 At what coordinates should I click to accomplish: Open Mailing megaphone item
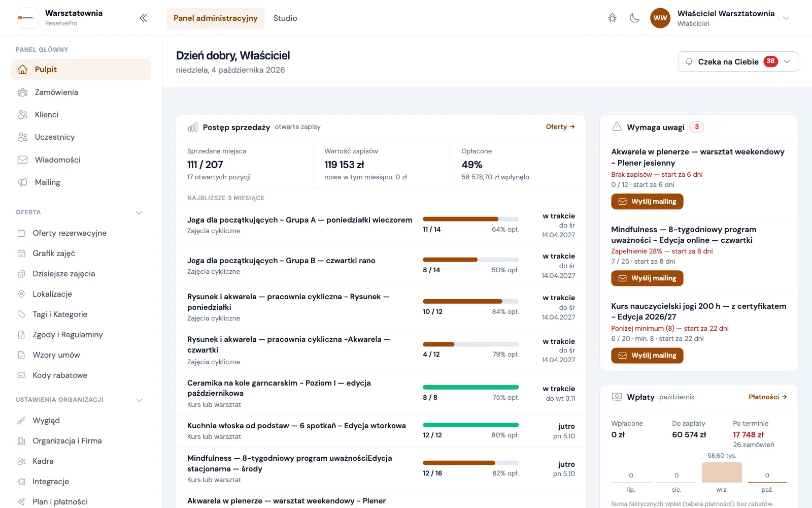pyautogui.click(x=81, y=182)
